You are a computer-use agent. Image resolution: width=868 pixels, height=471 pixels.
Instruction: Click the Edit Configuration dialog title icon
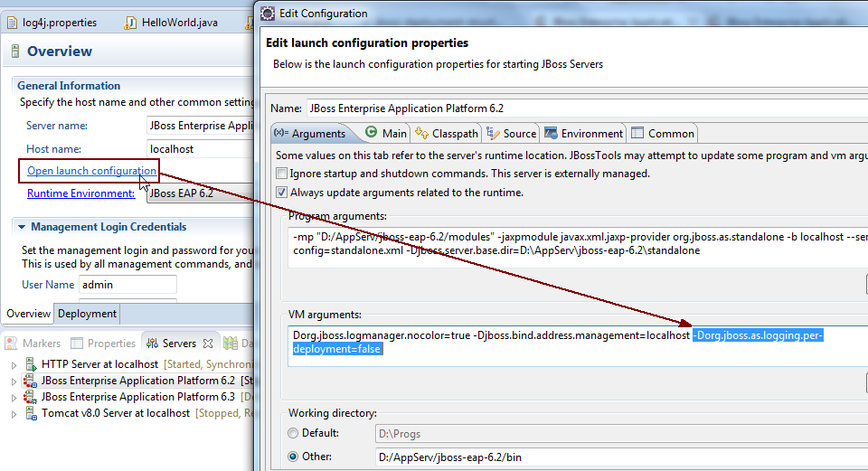point(268,14)
